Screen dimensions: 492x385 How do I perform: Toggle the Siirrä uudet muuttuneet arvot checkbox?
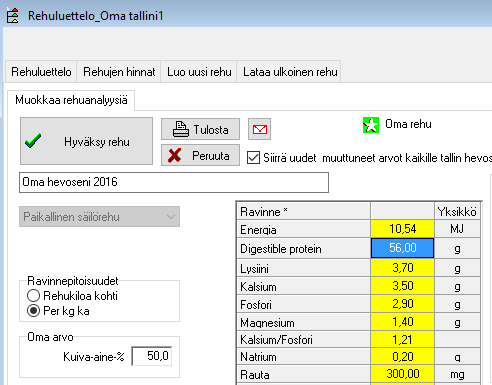[x=253, y=158]
